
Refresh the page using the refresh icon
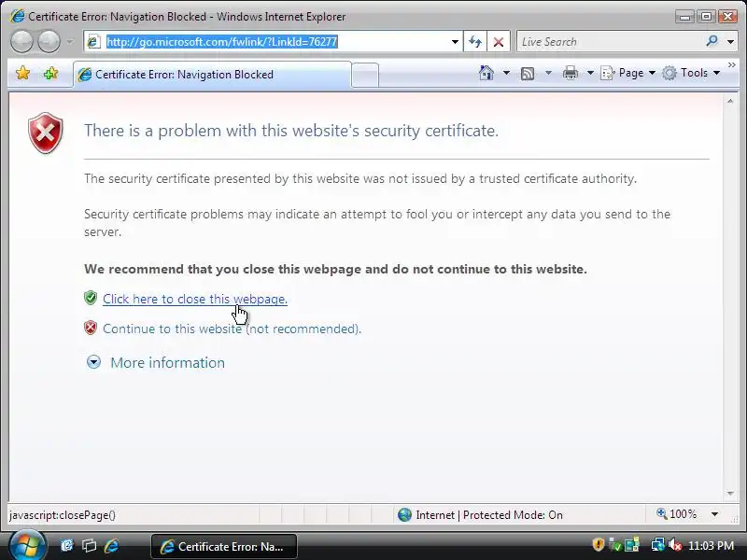[475, 42]
